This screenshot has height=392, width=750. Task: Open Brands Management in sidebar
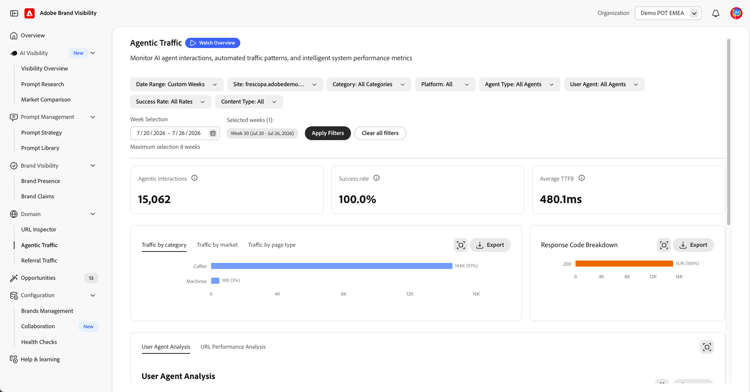(x=47, y=311)
